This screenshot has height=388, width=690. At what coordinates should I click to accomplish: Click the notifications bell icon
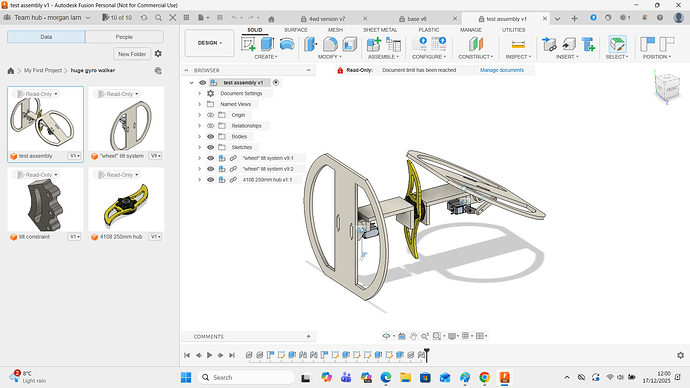point(645,18)
